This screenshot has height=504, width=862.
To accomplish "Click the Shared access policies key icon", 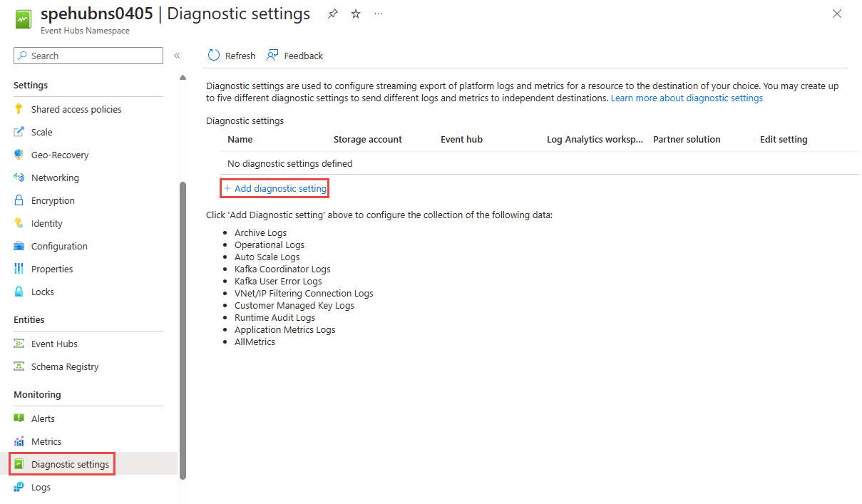I will tap(19, 109).
